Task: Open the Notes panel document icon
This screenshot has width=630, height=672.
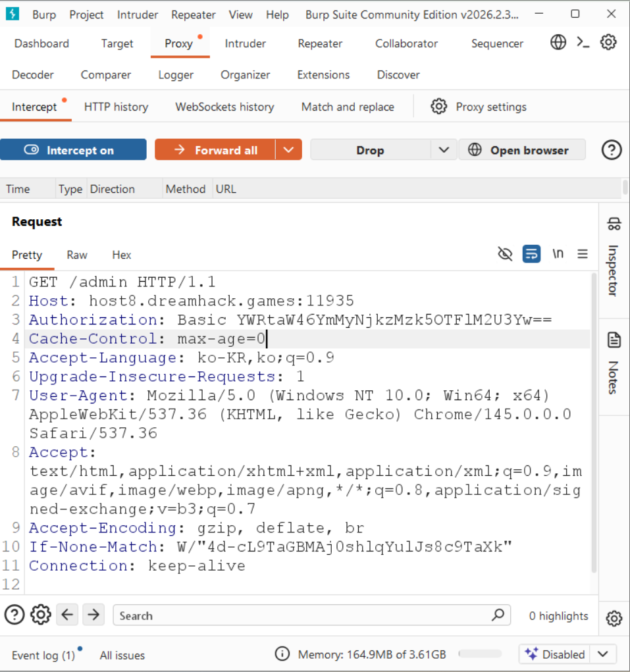Action: tap(614, 340)
